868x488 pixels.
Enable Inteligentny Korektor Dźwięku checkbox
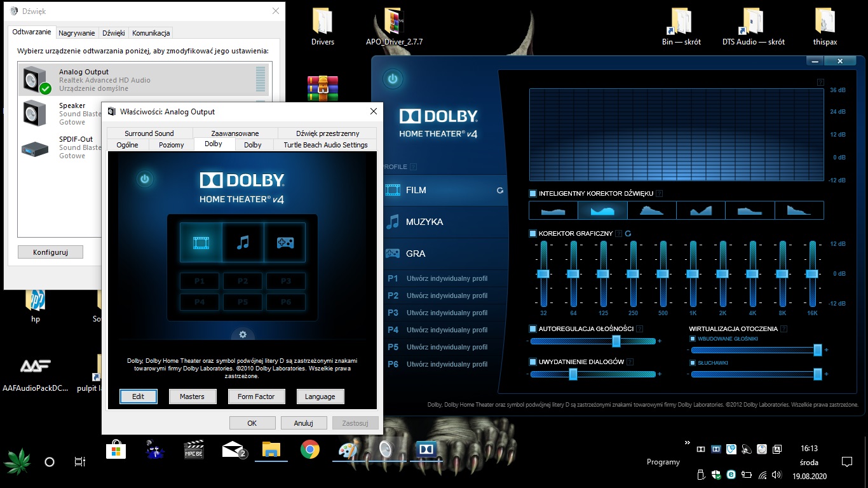click(x=532, y=194)
